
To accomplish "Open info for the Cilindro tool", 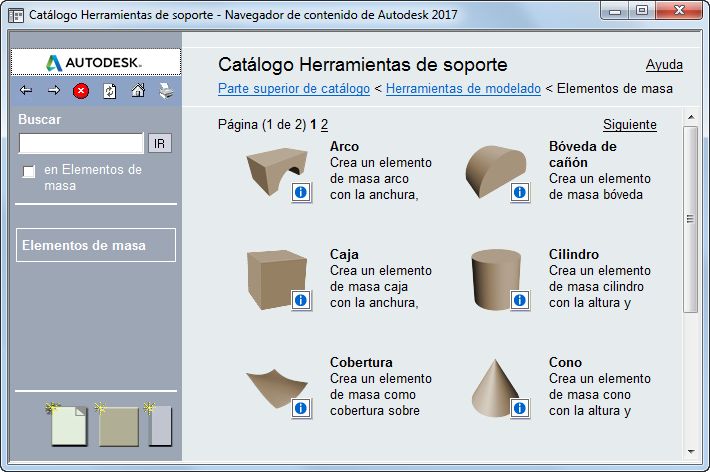I will pyautogui.click(x=520, y=300).
